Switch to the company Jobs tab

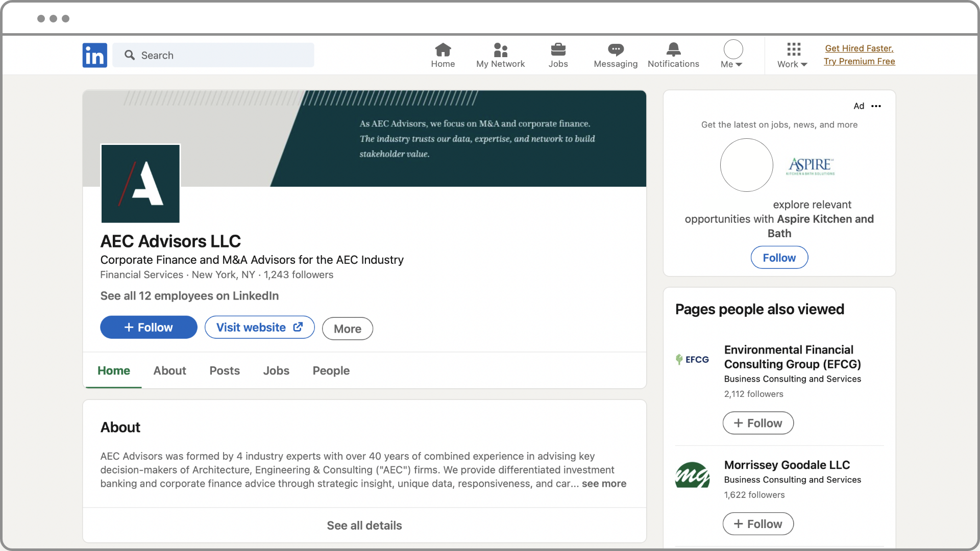(276, 371)
